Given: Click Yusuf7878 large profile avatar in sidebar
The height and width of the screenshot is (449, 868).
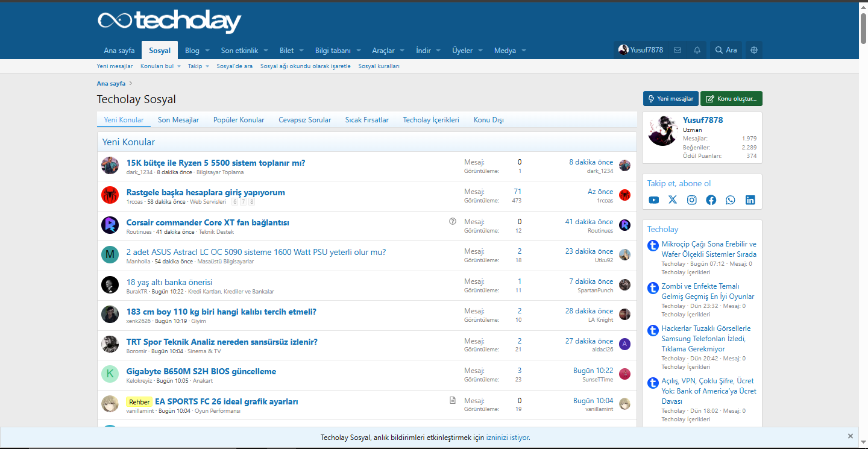Looking at the screenshot, I should point(663,131).
